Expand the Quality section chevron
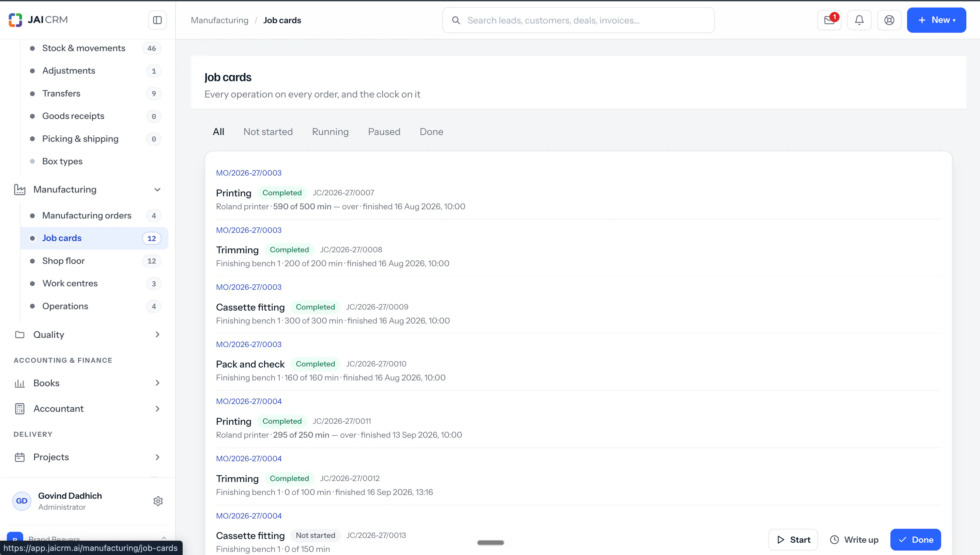The image size is (980, 555). coord(157,335)
